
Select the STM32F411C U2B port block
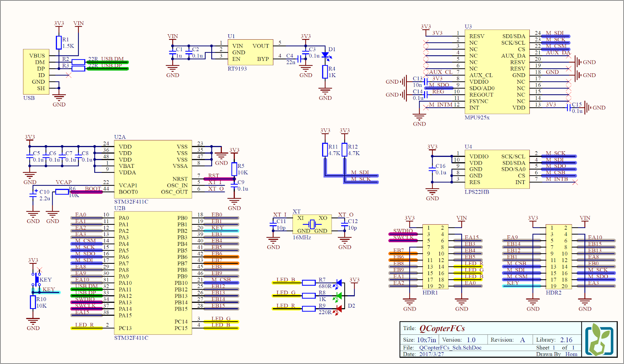(153, 273)
